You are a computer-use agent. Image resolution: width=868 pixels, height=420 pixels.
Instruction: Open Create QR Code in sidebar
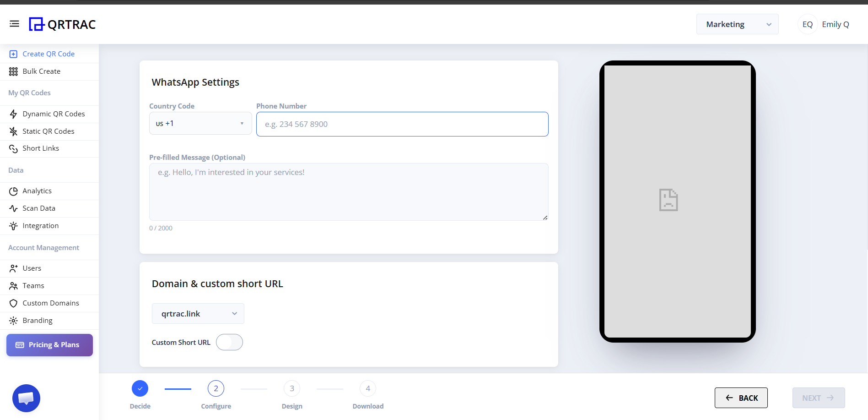tap(49, 54)
